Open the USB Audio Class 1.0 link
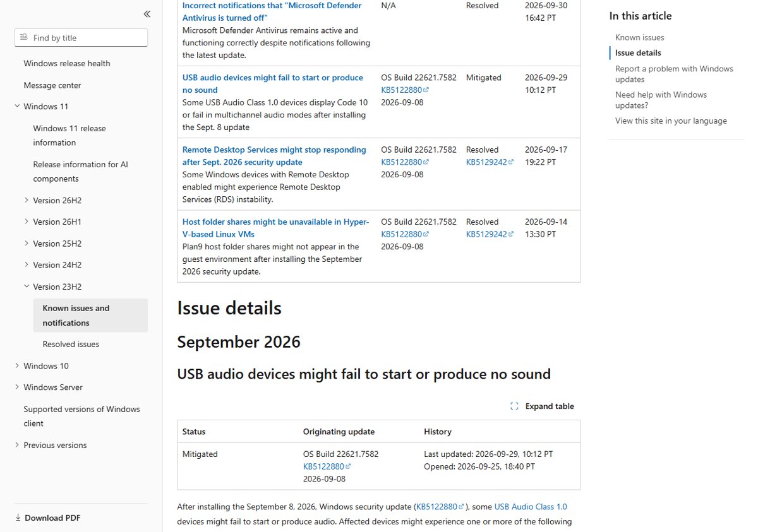758x532 pixels. pos(531,507)
